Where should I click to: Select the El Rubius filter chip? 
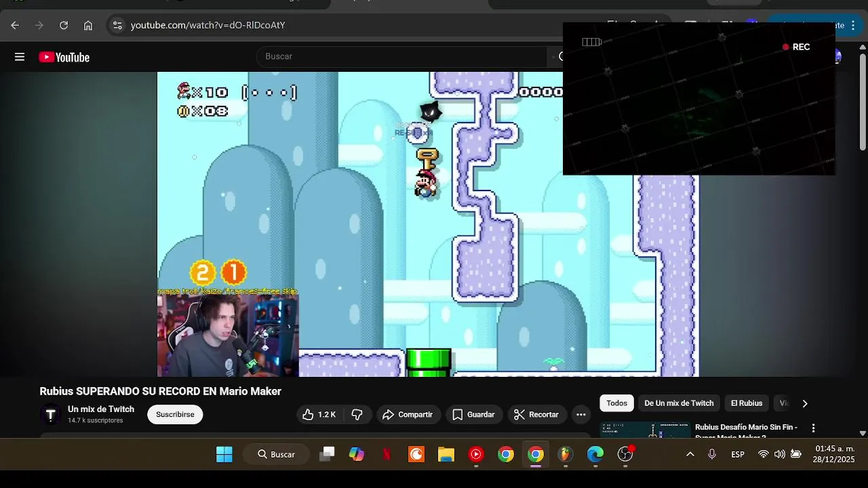(747, 403)
